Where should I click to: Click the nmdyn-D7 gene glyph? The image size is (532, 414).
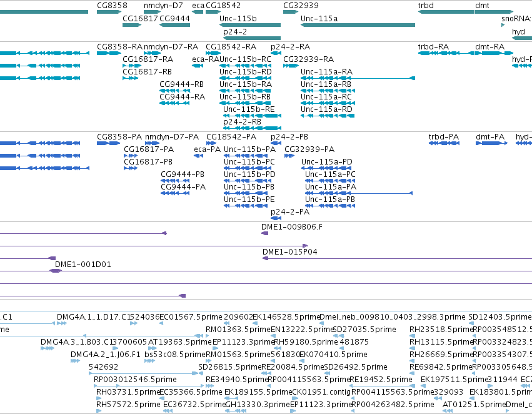coord(152,12)
